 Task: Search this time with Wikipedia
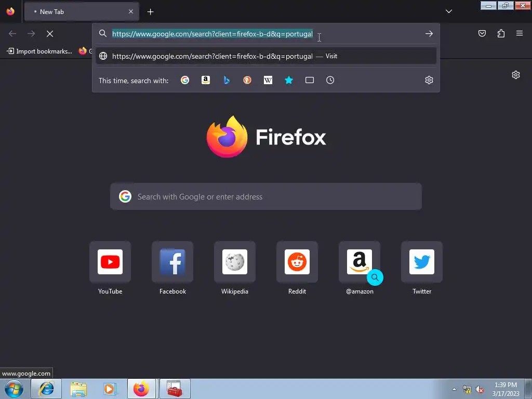(x=268, y=80)
